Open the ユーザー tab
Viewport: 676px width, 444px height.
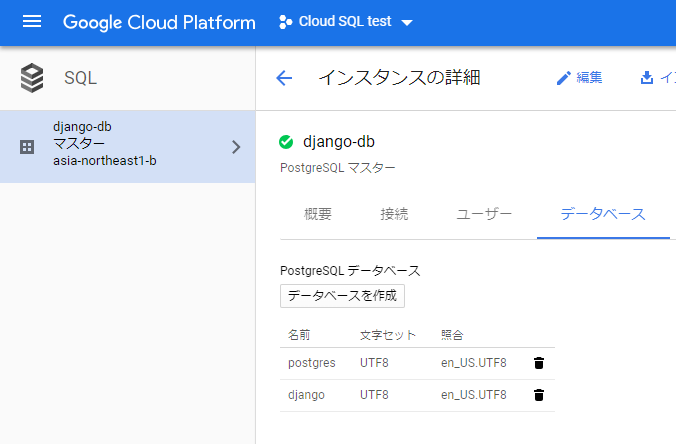[x=484, y=214]
